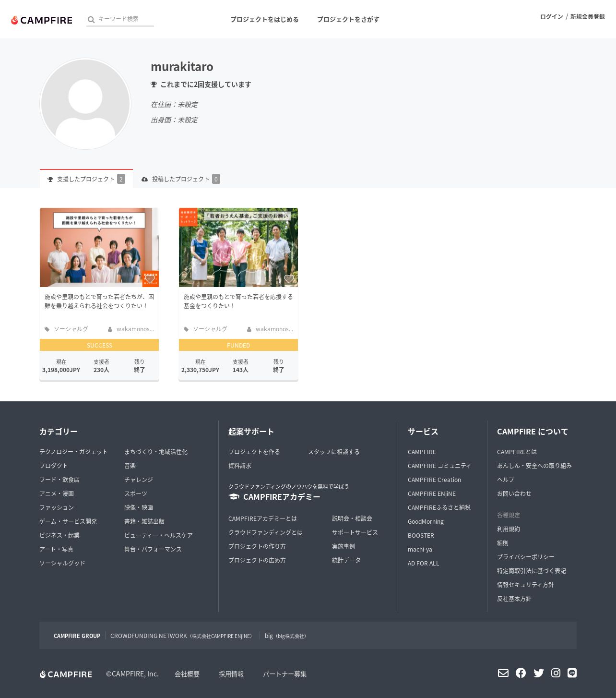The width and height of the screenshot is (616, 698).
Task: Open GoodMorning service link
Action: tap(426, 521)
